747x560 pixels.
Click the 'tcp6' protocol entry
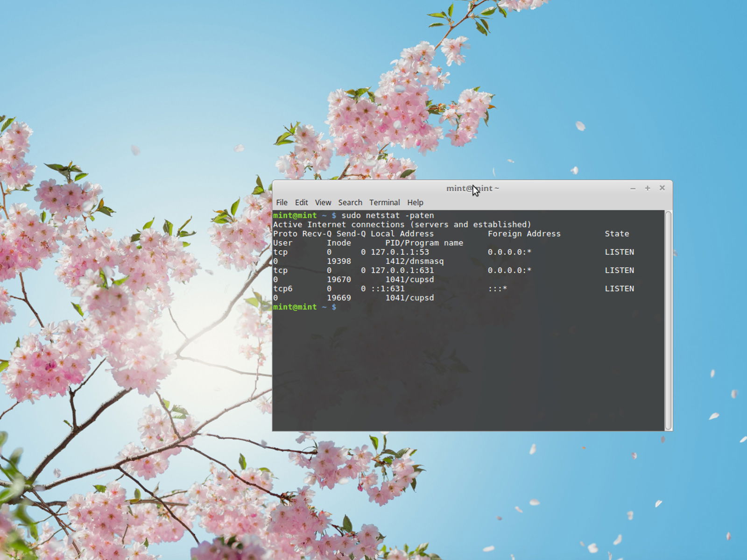[x=283, y=289]
